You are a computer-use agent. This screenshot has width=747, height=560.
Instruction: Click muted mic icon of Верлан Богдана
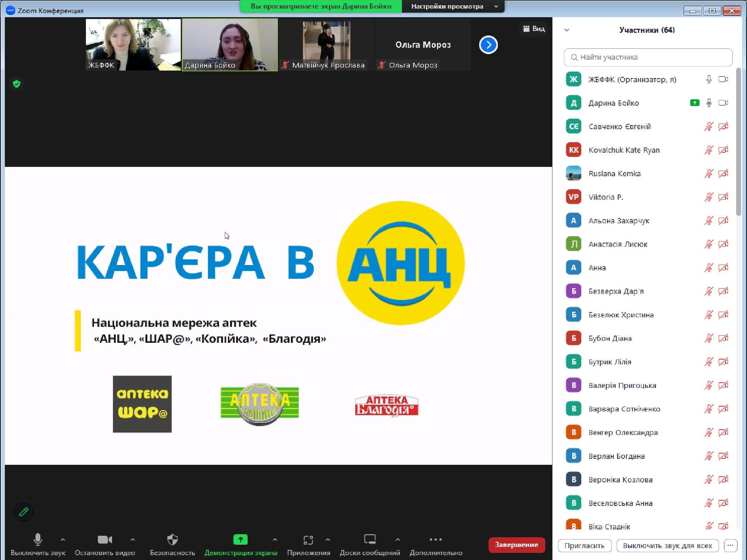click(709, 455)
